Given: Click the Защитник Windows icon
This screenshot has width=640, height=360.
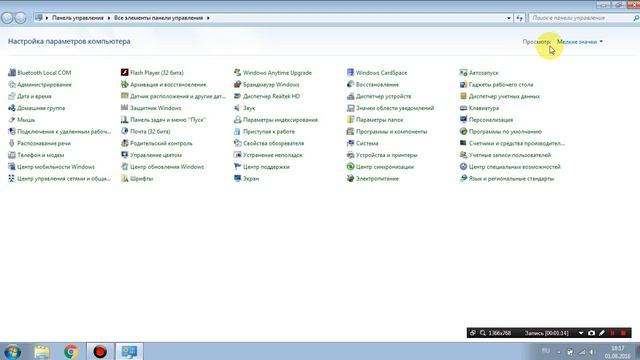Looking at the screenshot, I should click(x=124, y=108).
